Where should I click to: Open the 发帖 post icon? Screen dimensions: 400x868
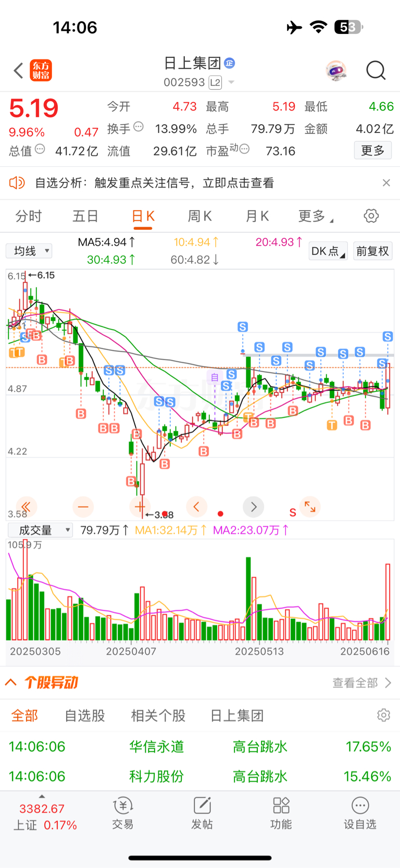202,813
